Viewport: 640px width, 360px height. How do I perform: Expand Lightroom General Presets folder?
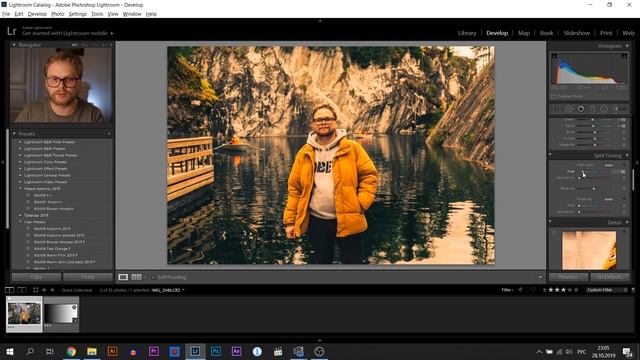coord(20,175)
